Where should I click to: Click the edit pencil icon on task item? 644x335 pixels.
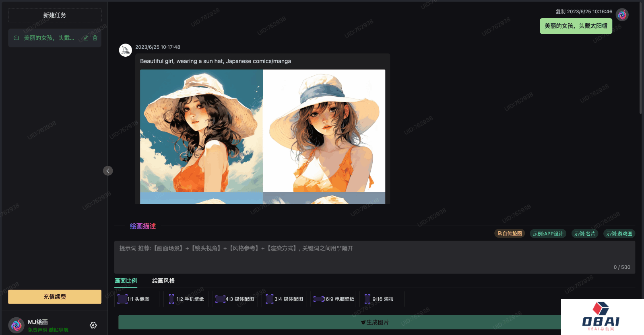(86, 38)
